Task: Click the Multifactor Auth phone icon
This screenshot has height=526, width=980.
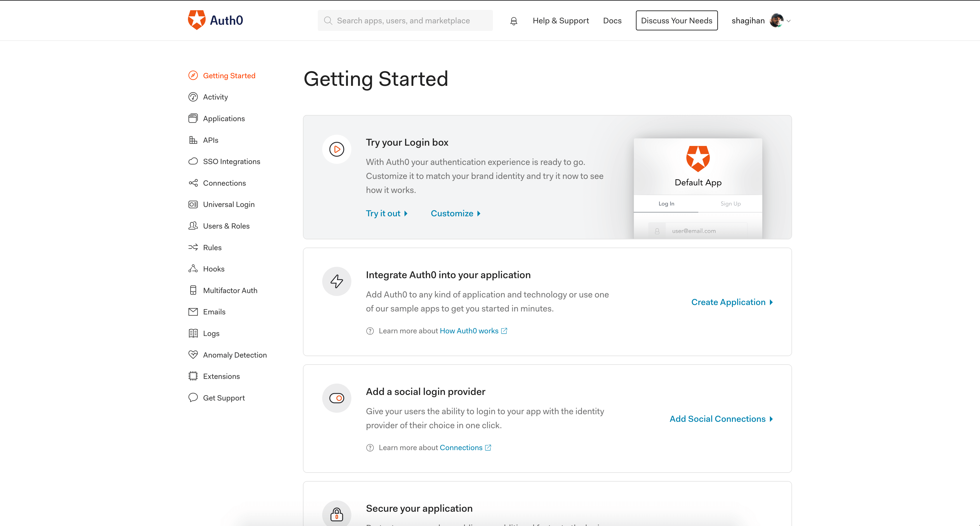Action: pyautogui.click(x=193, y=290)
